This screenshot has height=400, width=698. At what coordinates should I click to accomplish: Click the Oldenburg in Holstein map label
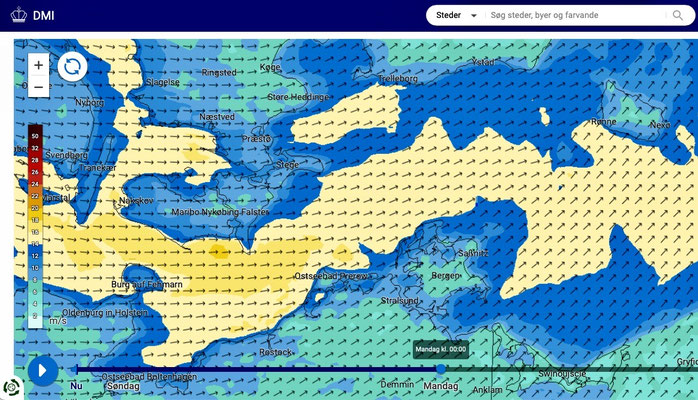point(105,313)
